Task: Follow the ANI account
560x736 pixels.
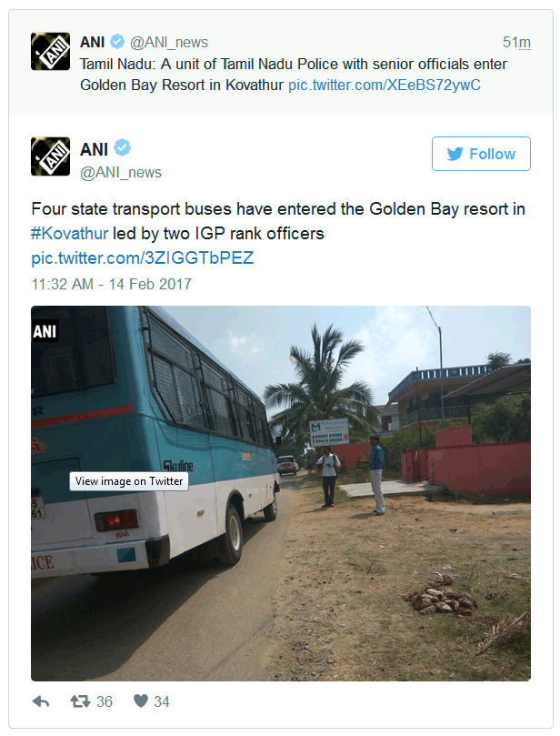Action: click(x=481, y=154)
